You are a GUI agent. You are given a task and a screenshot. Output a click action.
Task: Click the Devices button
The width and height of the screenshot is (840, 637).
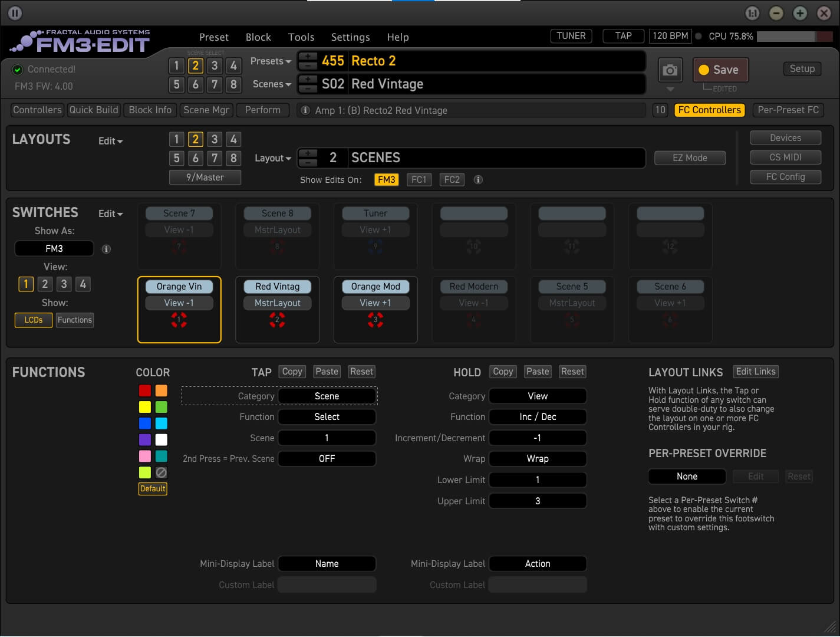785,138
